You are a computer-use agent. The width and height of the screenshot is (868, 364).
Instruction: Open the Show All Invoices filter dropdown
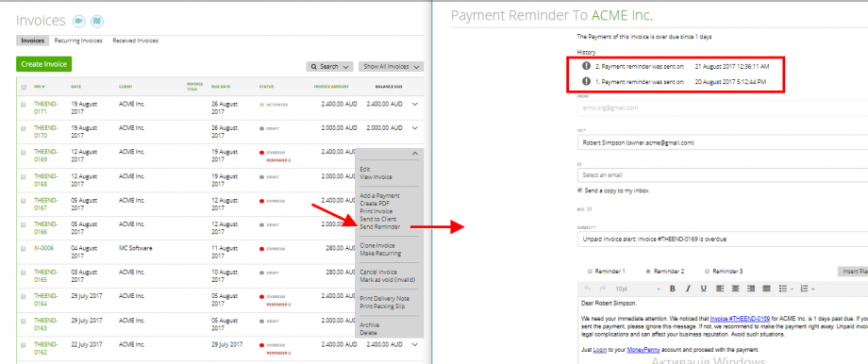(391, 66)
